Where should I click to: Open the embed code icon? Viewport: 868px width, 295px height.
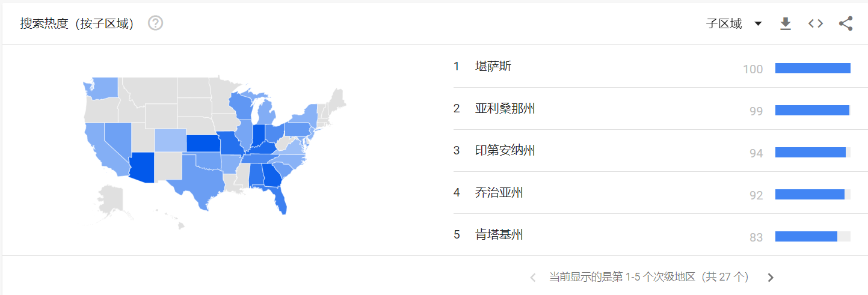pyautogui.click(x=815, y=23)
